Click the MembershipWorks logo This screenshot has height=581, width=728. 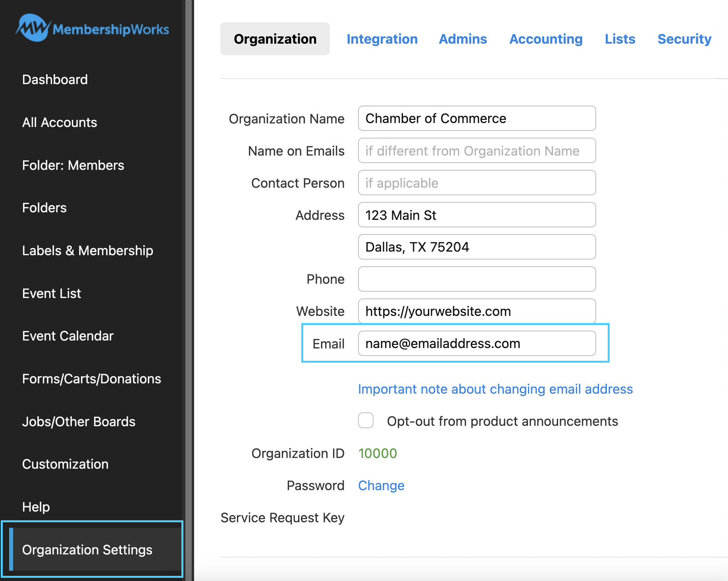point(92,29)
